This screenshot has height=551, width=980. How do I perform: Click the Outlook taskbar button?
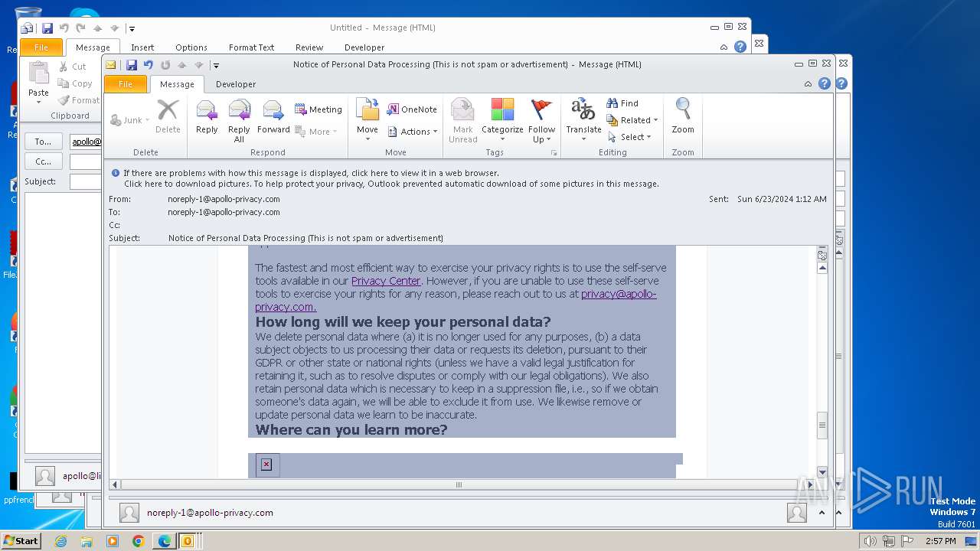point(188,541)
